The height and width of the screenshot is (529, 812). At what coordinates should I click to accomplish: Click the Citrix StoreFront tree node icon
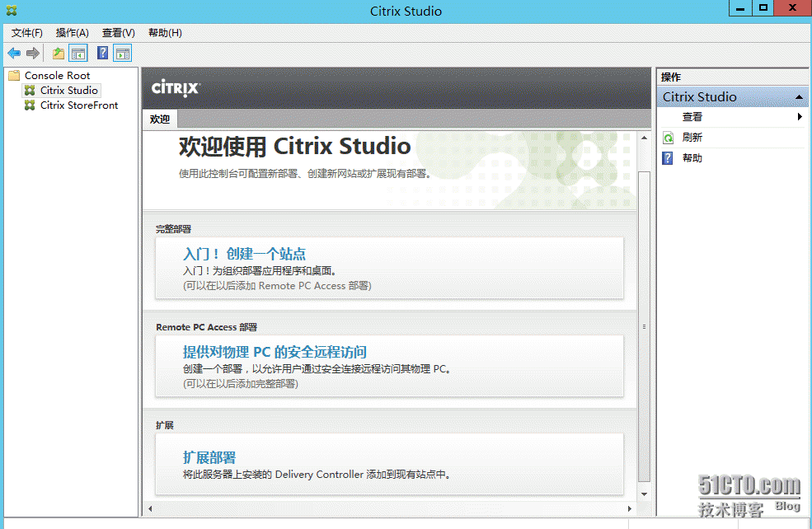(30, 105)
